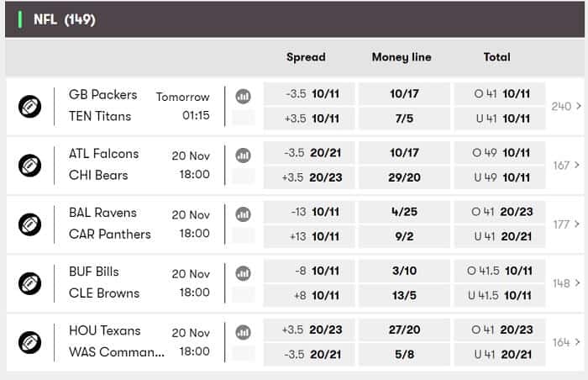Select GB Packers money line 10/17

click(x=404, y=93)
